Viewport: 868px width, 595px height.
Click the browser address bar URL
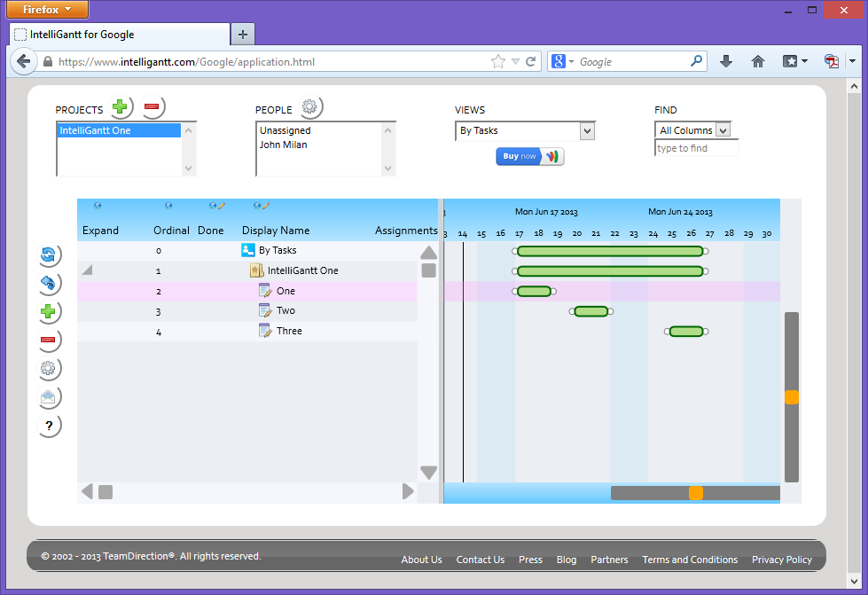pos(186,62)
